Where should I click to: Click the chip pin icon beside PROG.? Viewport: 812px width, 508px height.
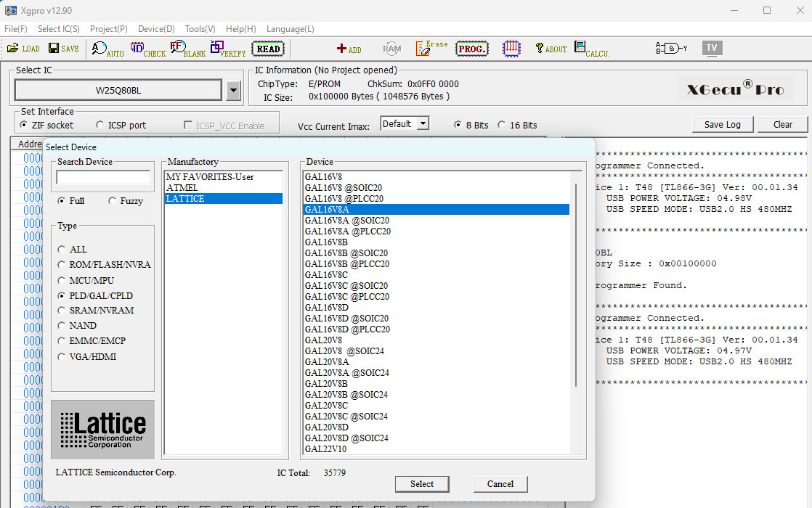click(x=511, y=49)
